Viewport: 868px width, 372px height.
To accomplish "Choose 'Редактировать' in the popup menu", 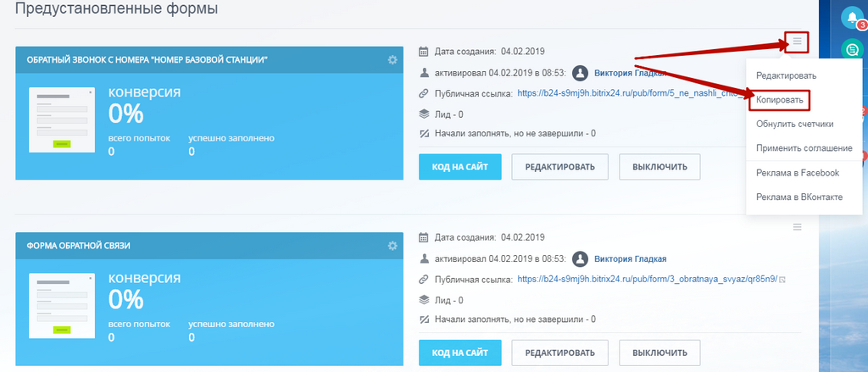I will [786, 75].
